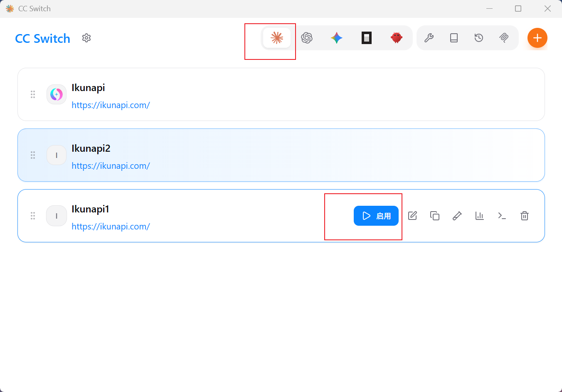Select the red creature app tab
Image resolution: width=562 pixels, height=392 pixels.
pyautogui.click(x=397, y=38)
